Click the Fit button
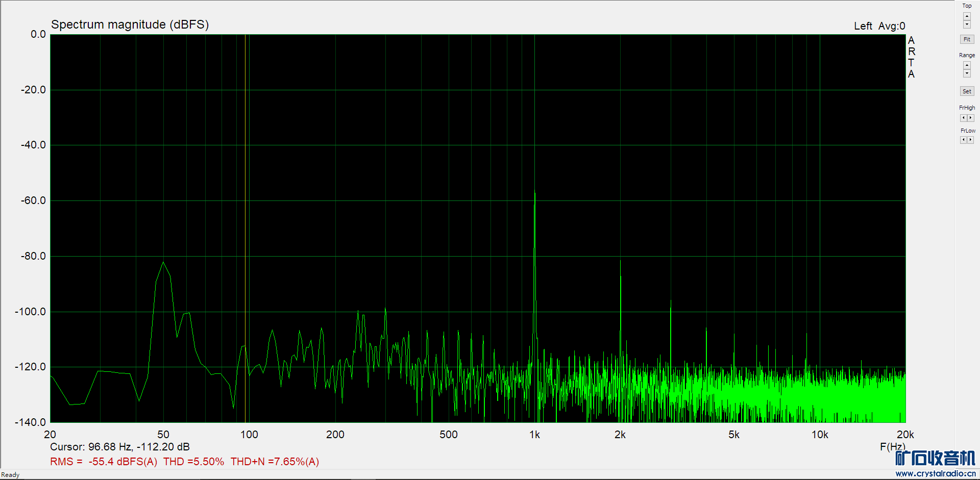 click(x=967, y=39)
